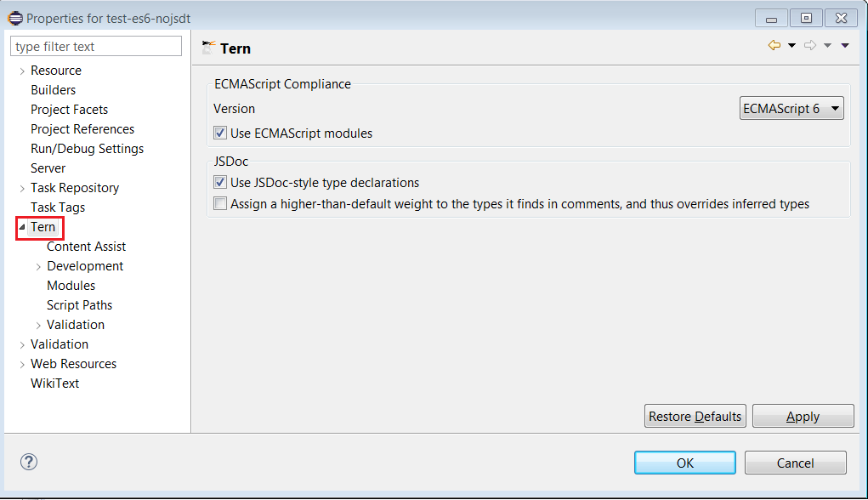Screen dimensions: 868x500
Task: Expand the Resource tree node
Action: point(22,71)
